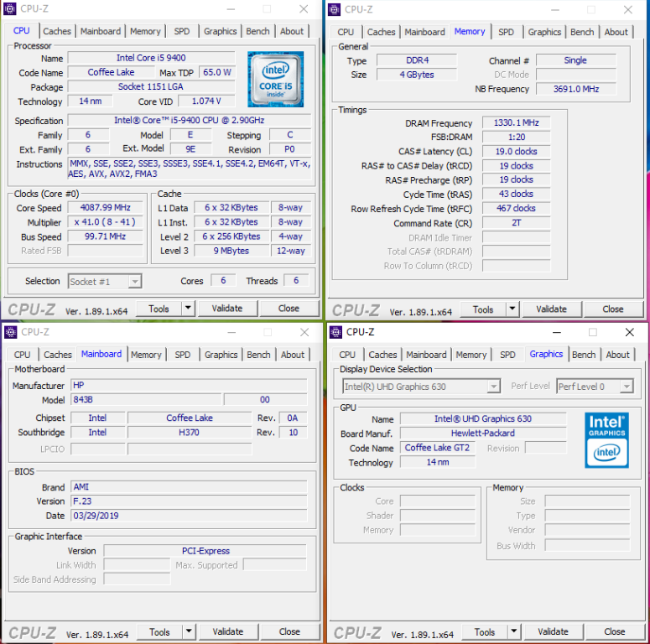Click the Tools button in the Graphics window

point(485,632)
